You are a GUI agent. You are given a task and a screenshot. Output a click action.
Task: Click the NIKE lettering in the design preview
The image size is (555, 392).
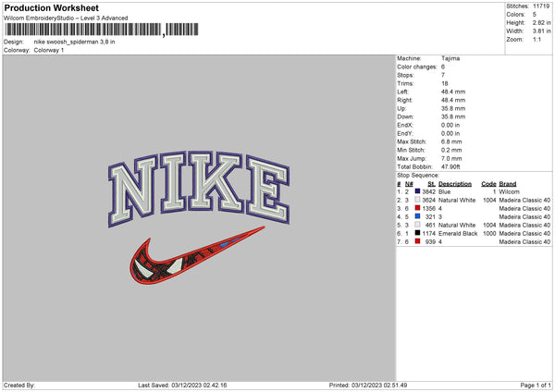[x=199, y=189]
